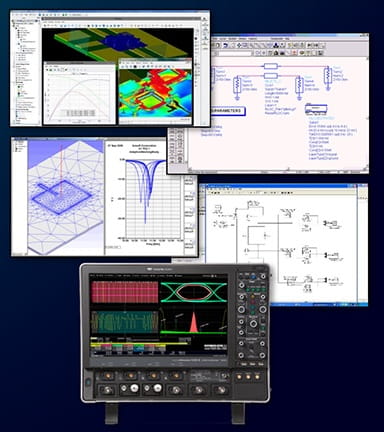Image resolution: width=384 pixels, height=432 pixels.
Task: Tap the red histogram peak on the oscilloscope
Action: [x=194, y=323]
